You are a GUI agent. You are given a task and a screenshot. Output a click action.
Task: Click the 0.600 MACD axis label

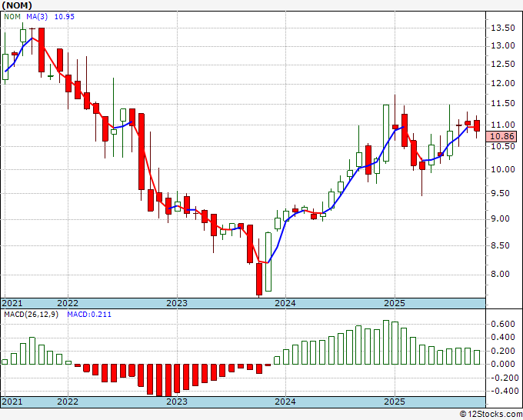503,324
